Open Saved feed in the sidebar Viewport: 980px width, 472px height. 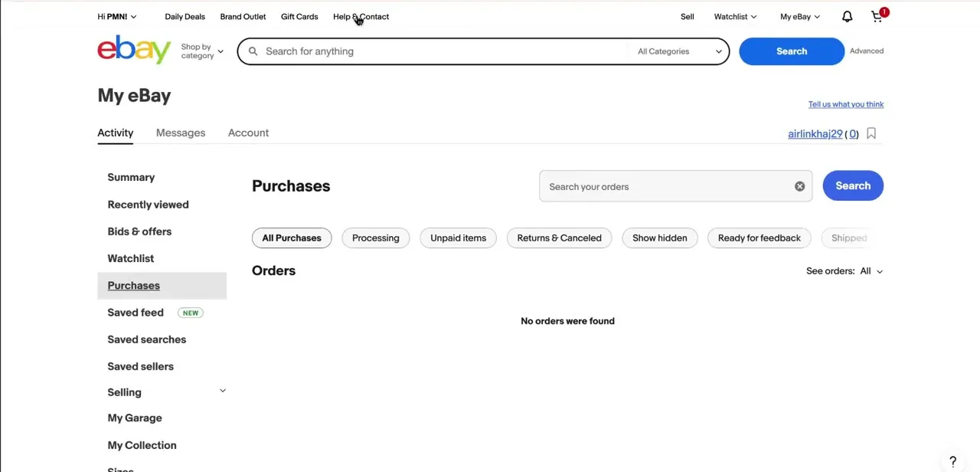(x=136, y=313)
